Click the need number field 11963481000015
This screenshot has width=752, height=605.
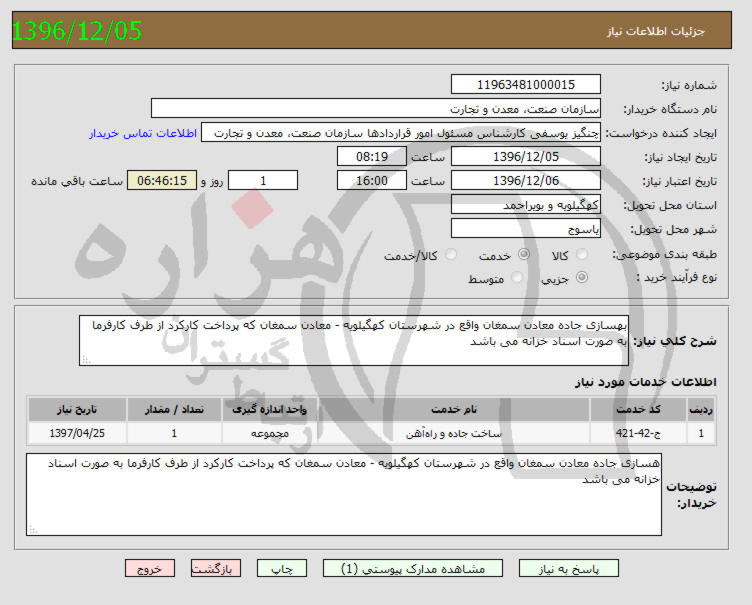pos(526,84)
